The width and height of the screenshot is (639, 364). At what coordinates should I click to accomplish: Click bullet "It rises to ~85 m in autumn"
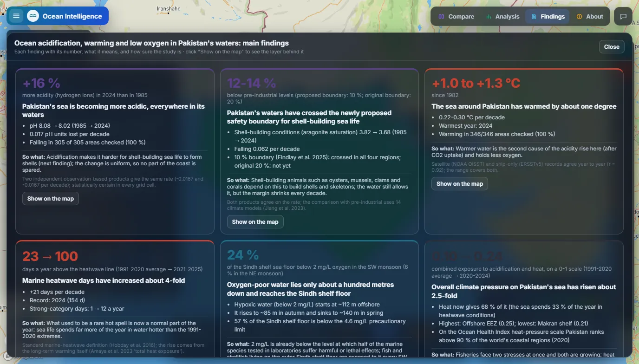pos(308,313)
